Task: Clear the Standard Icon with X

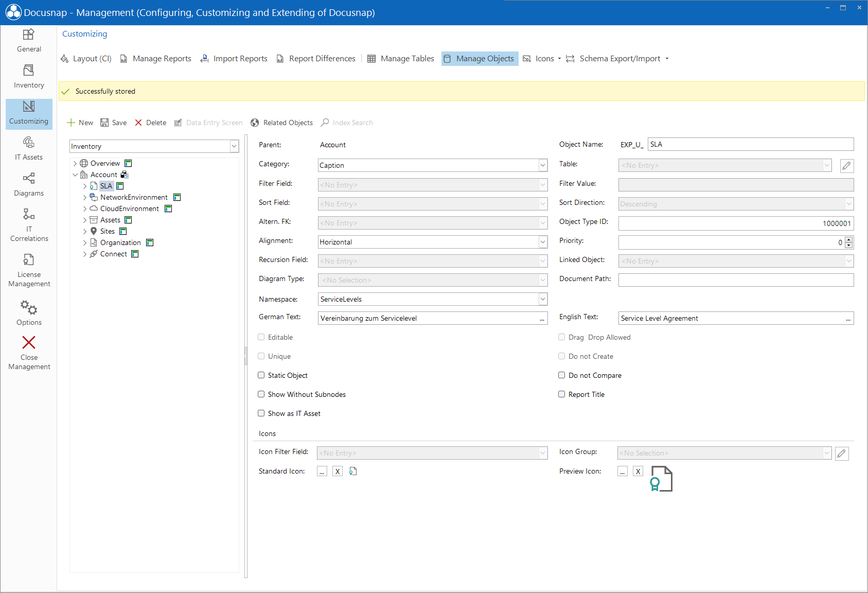Action: click(338, 472)
